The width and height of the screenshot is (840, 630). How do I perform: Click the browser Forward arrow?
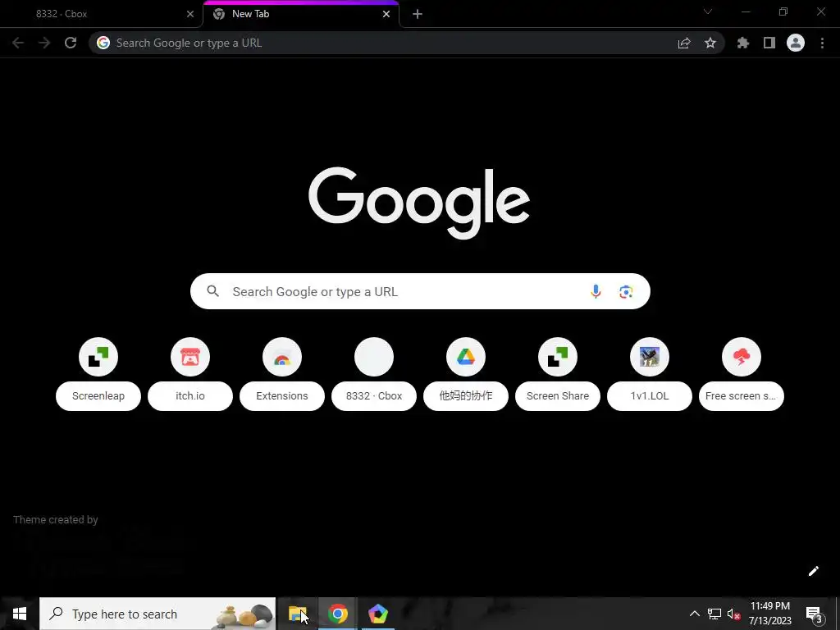(44, 43)
